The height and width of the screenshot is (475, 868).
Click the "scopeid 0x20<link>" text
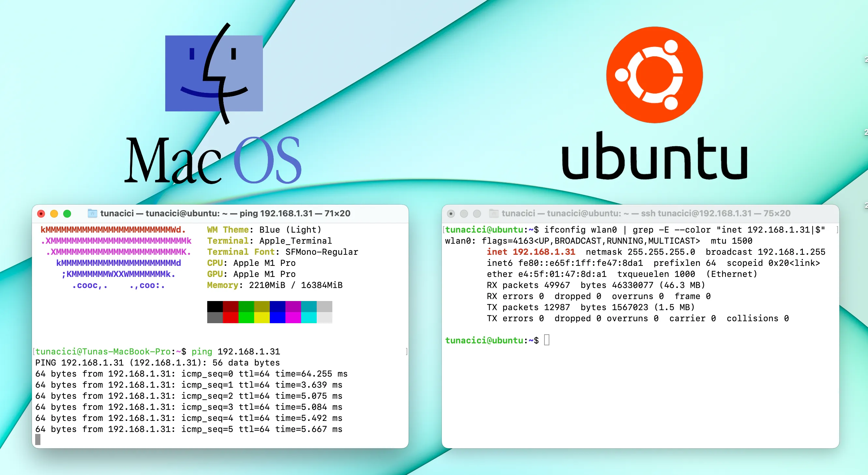773,263
